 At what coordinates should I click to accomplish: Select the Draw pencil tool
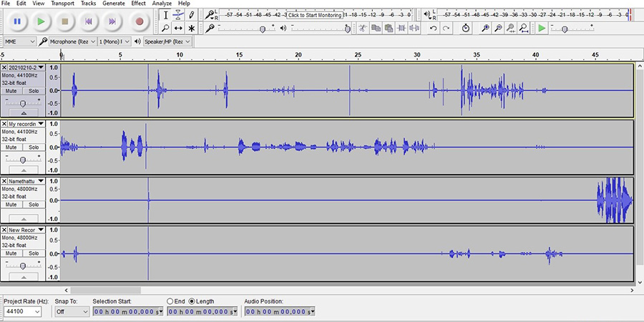191,16
